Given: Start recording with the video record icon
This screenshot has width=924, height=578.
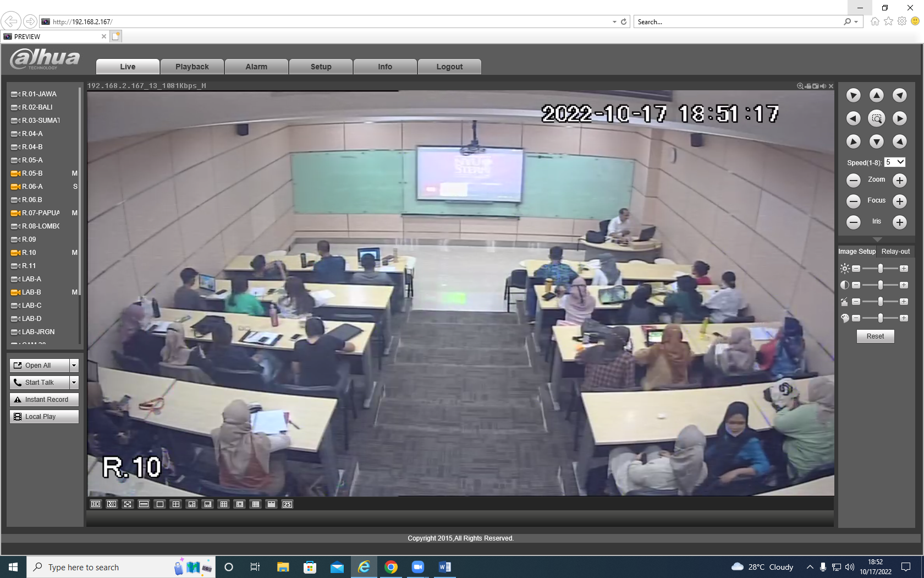Looking at the screenshot, I should click(x=808, y=86).
